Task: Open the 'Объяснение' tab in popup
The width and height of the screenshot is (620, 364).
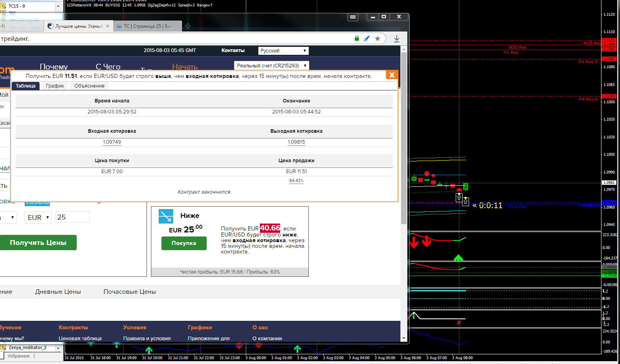Action: [90, 86]
